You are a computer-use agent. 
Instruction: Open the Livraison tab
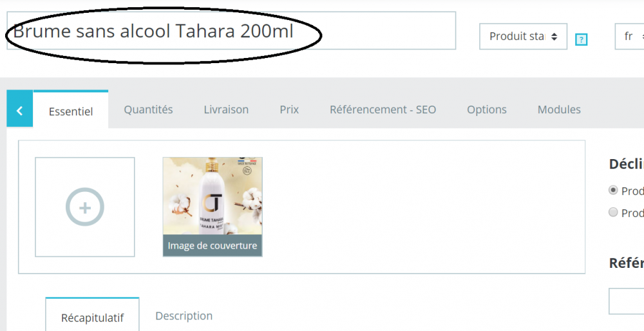[226, 109]
